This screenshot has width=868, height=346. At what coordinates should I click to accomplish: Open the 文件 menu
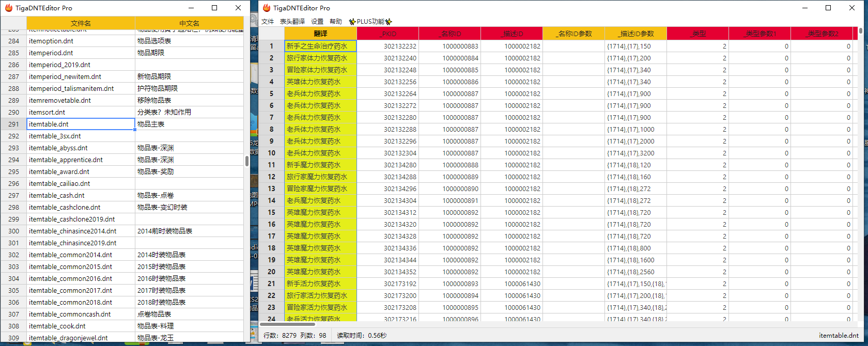tap(268, 21)
